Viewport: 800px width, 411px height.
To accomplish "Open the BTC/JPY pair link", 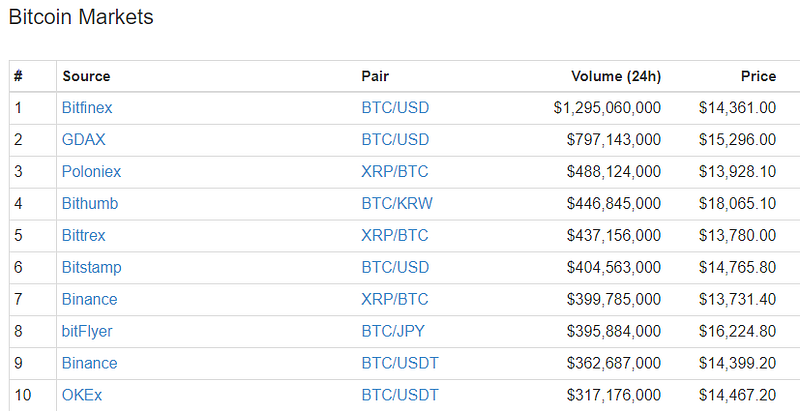I will (x=393, y=331).
